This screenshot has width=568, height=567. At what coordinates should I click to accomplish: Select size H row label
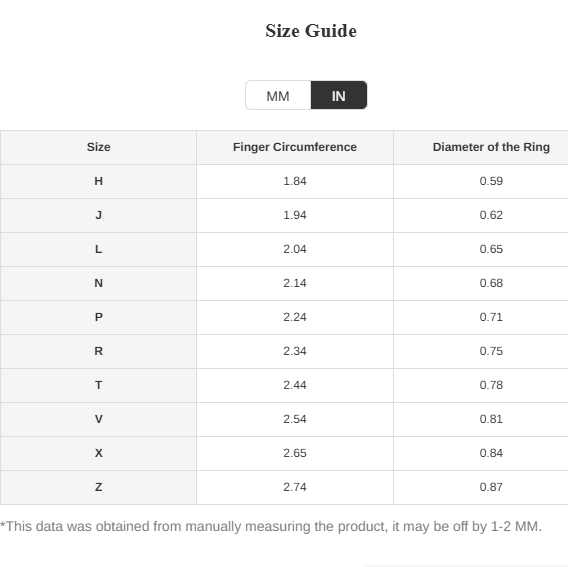click(99, 181)
